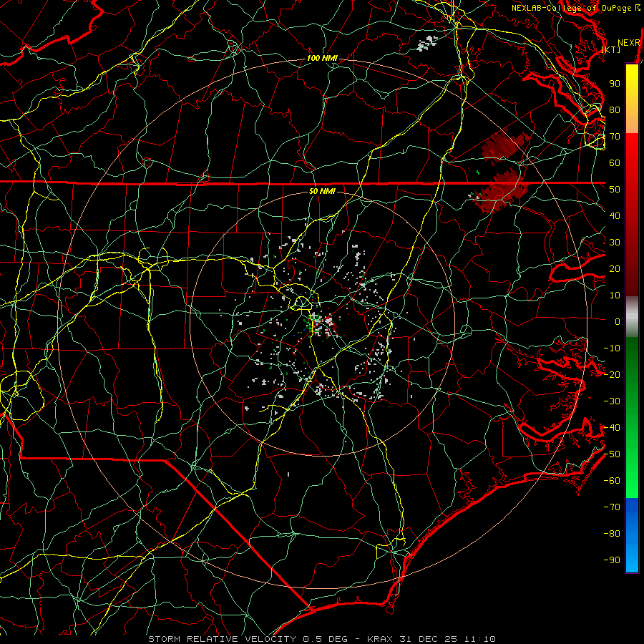Click the "-80" label on the velocity scale
This screenshot has width=644, height=644.
pos(612,534)
